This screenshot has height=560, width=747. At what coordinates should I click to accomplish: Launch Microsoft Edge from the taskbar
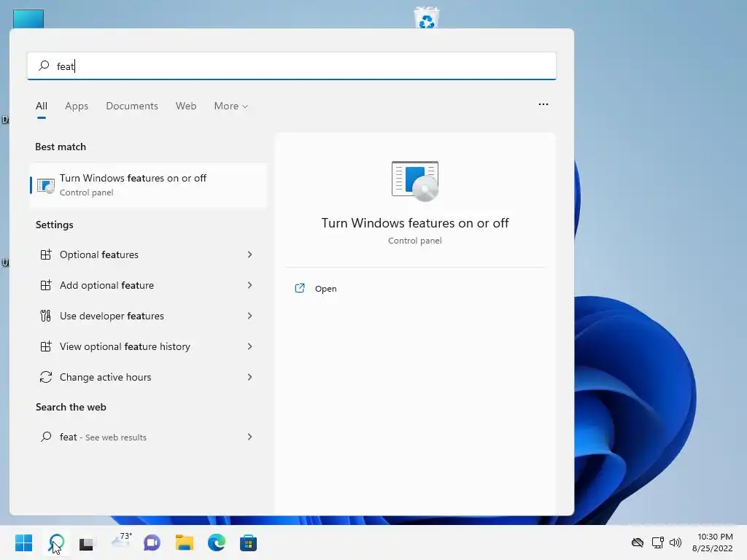[216, 542]
